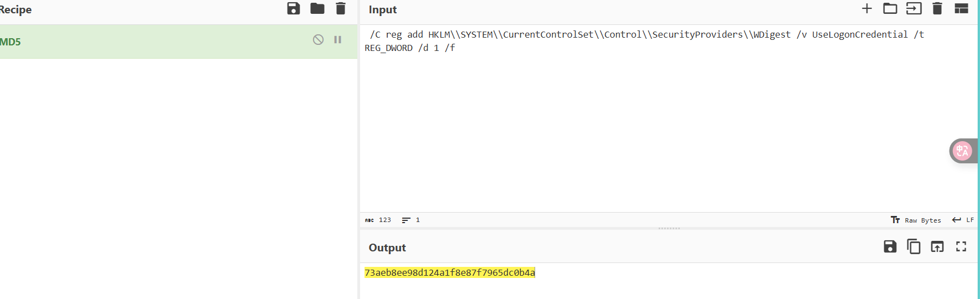Image resolution: width=980 pixels, height=299 pixels.
Task: Open file as input
Action: tap(914, 8)
